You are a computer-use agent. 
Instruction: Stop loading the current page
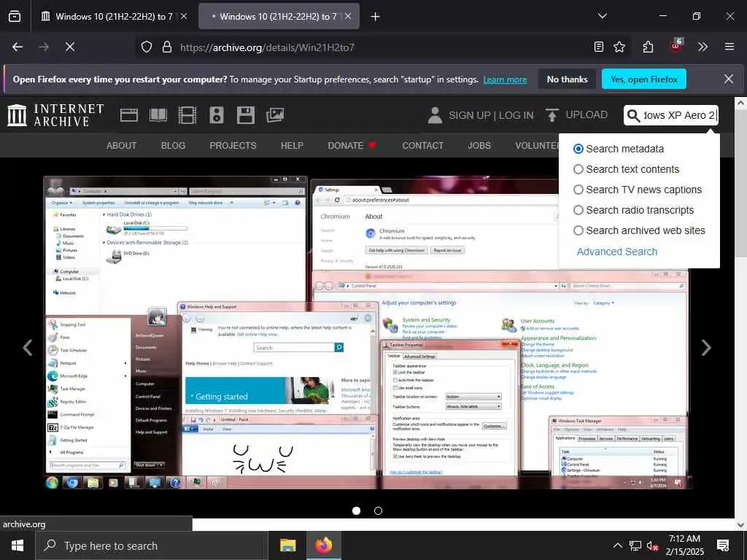tap(70, 47)
